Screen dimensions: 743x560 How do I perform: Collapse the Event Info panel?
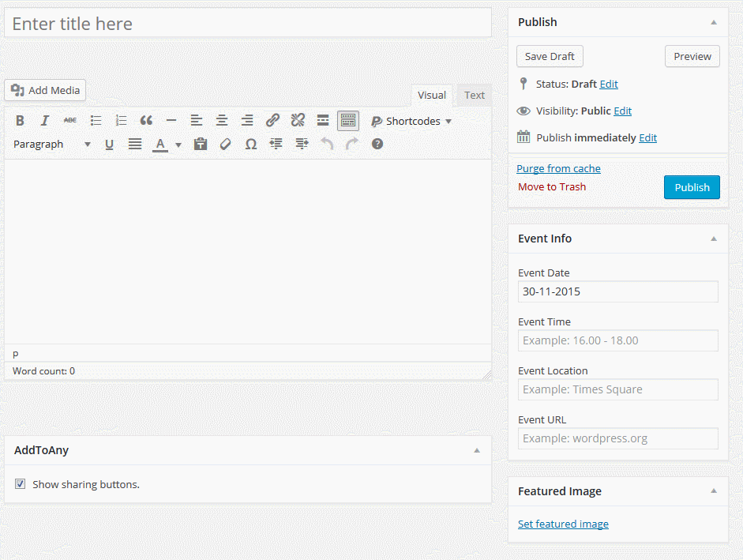pyautogui.click(x=714, y=239)
